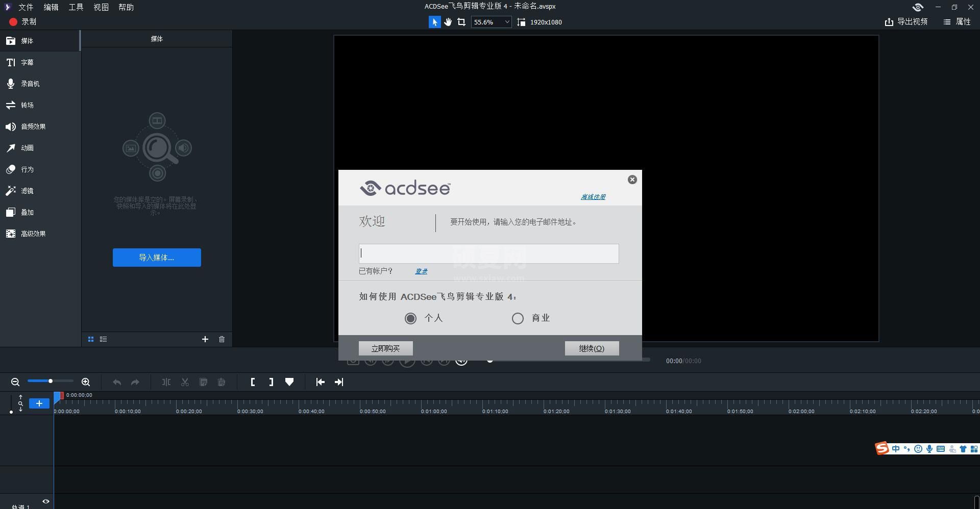The width and height of the screenshot is (980, 509).
Task: Open the 高级效果 advanced effects panel
Action: (x=40, y=234)
